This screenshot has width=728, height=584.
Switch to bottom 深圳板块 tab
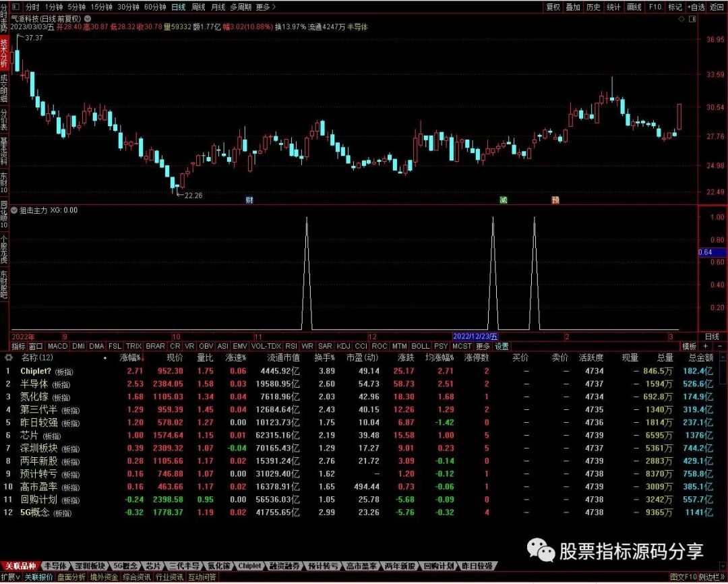click(90, 566)
